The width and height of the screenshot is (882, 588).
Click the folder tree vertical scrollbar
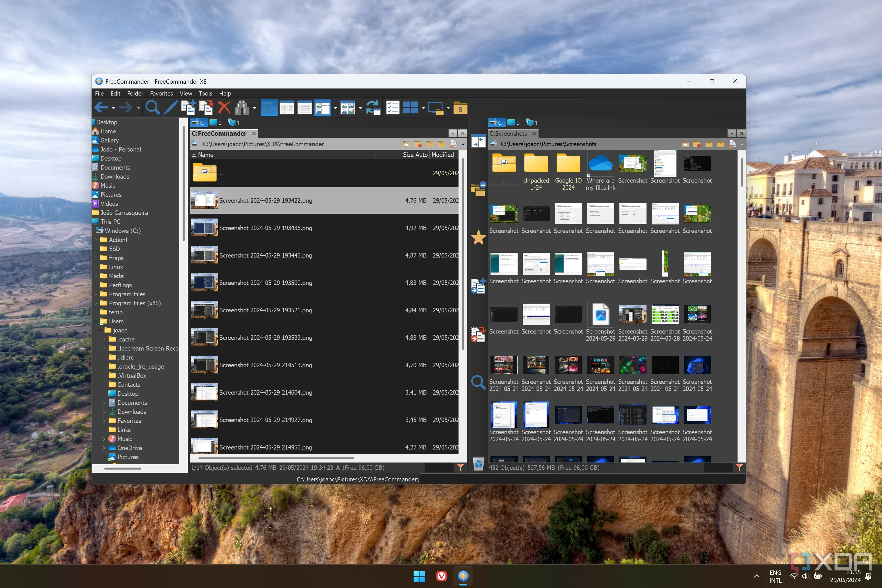[x=183, y=184]
